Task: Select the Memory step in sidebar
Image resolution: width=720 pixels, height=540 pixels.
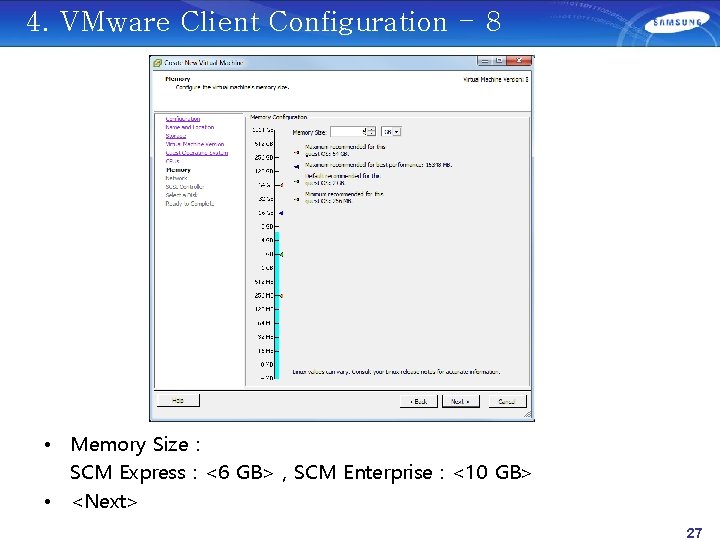Action: pyautogui.click(x=178, y=170)
